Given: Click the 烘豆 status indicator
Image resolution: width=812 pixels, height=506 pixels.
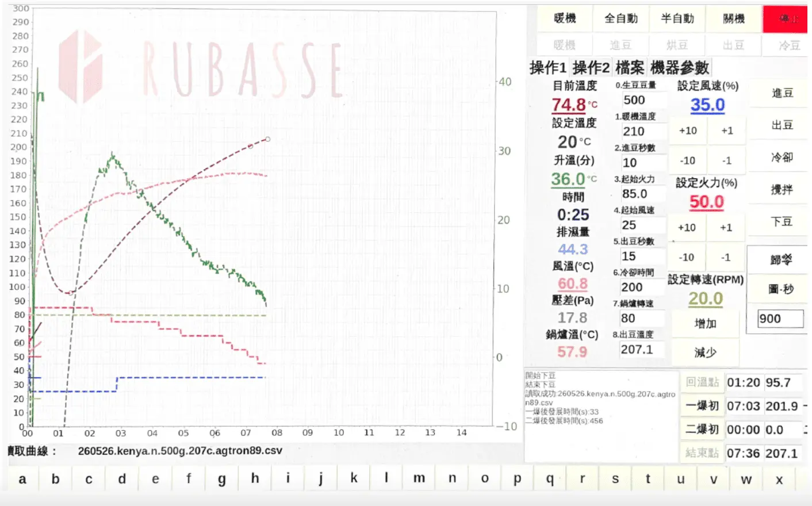Looking at the screenshot, I should (677, 45).
